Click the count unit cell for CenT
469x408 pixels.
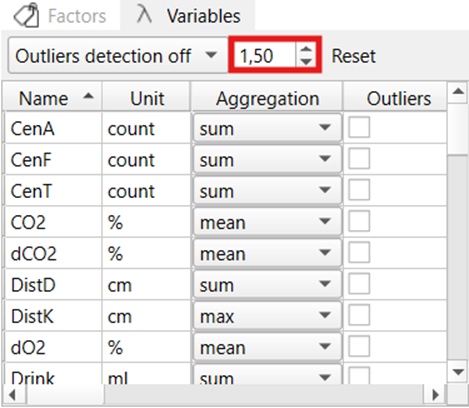[146, 190]
